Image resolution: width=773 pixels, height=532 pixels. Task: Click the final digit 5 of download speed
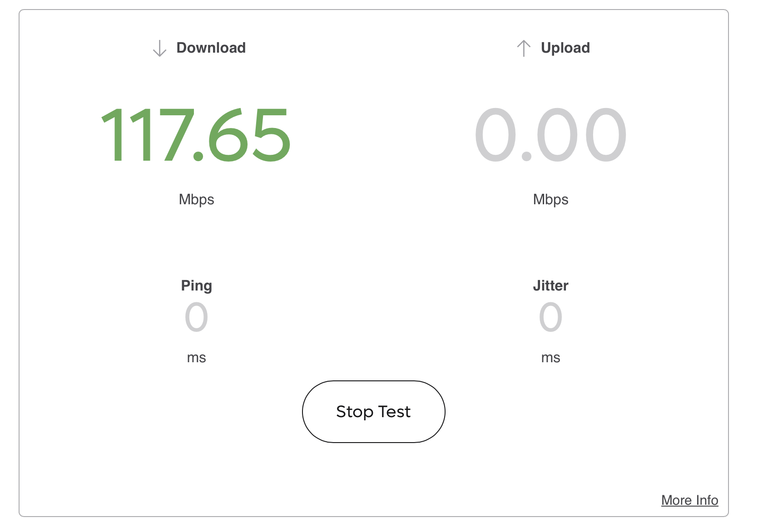pos(271,135)
